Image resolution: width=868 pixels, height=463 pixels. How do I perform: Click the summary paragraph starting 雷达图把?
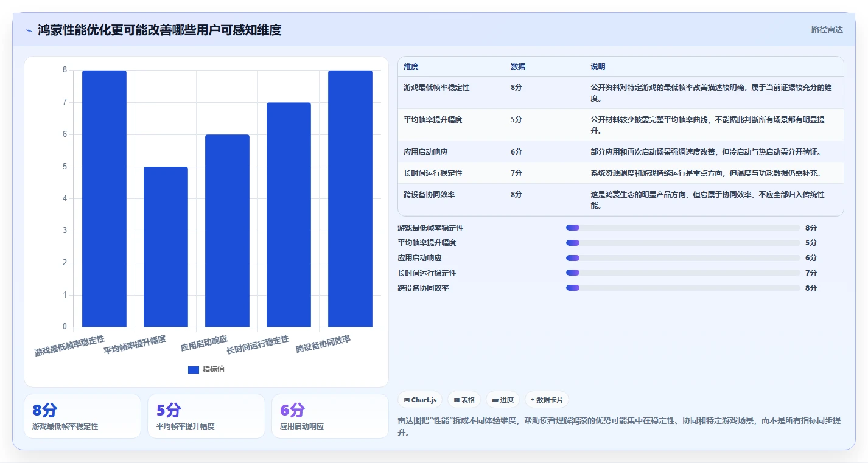620,426
